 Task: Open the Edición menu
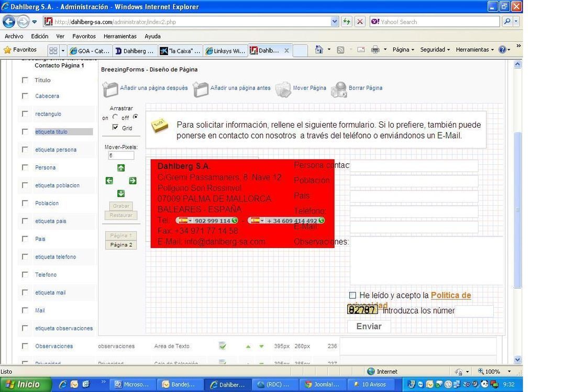(x=40, y=36)
